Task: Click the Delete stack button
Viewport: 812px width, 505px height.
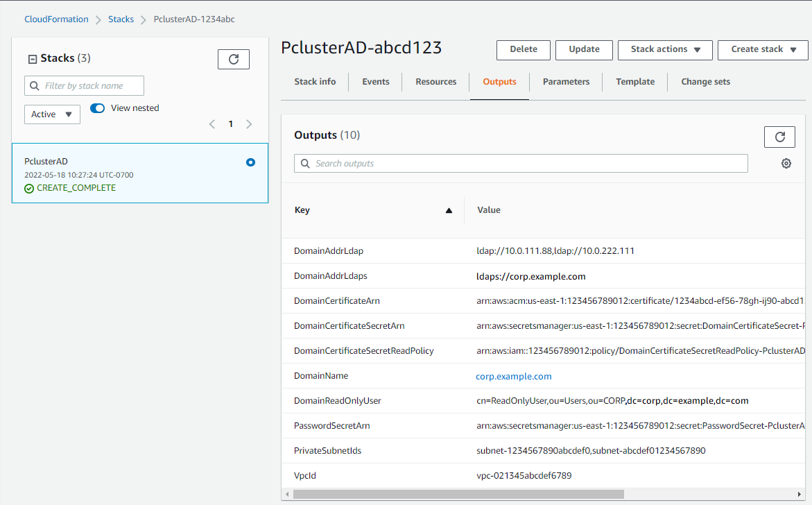Action: (524, 50)
